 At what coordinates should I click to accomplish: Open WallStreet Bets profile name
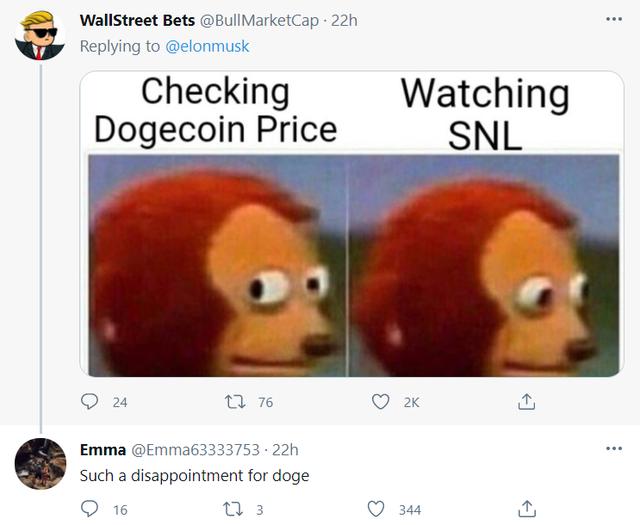point(137,20)
